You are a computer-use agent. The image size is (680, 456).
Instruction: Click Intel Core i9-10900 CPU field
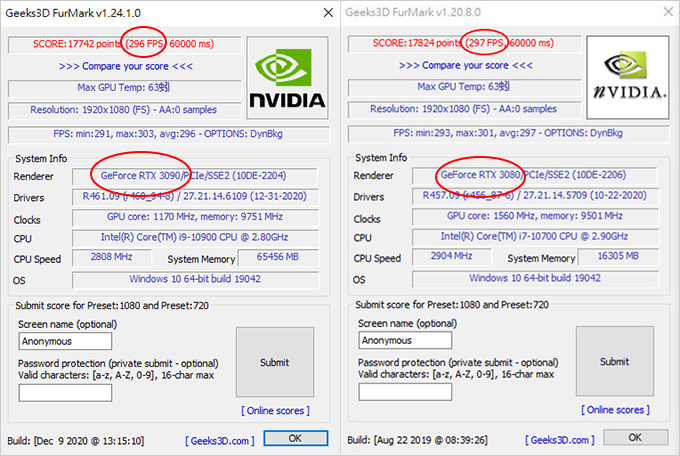tap(195, 237)
